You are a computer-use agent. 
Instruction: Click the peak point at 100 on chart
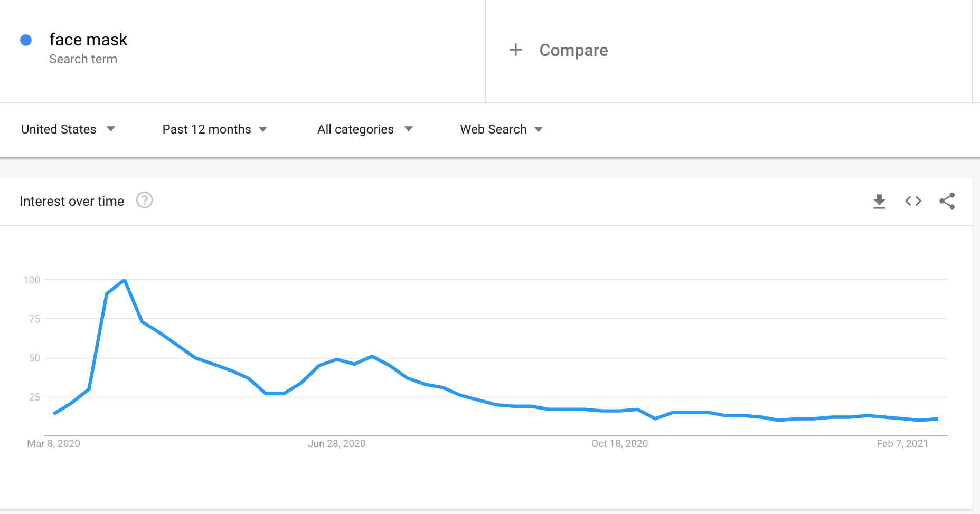click(x=124, y=280)
